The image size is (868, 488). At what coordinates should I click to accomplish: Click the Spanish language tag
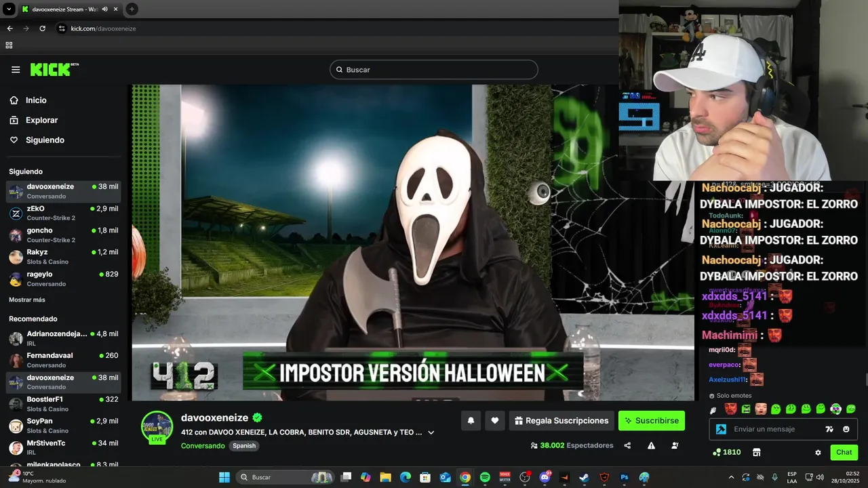coord(244,446)
